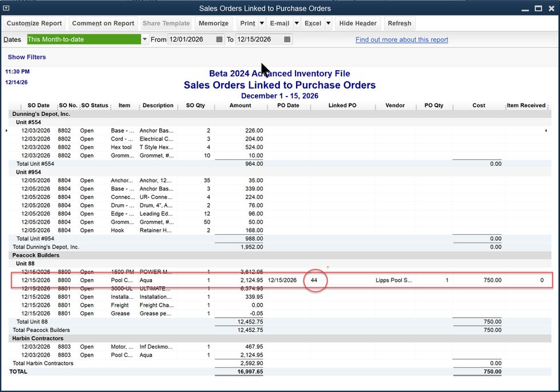Click the SO Date column header
The width and height of the screenshot is (560, 392).
coord(38,106)
